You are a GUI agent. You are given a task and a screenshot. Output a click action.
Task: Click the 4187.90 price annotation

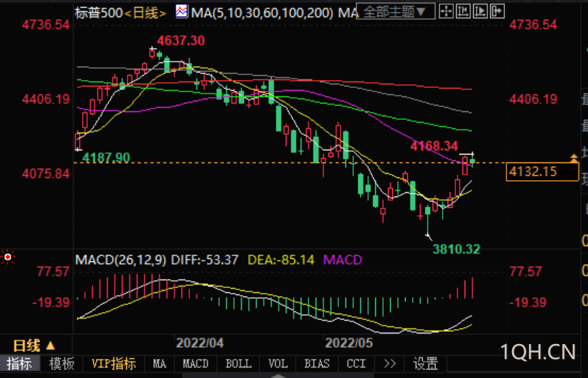pyautogui.click(x=106, y=157)
